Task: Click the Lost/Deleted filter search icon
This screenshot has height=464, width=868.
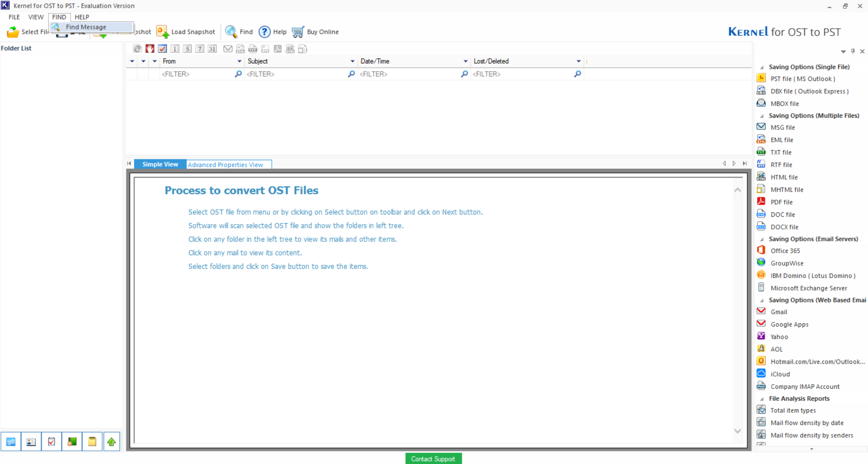Action: click(578, 74)
